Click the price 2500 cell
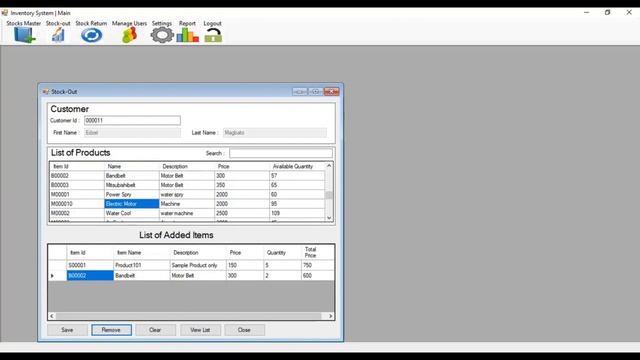 tap(242, 213)
